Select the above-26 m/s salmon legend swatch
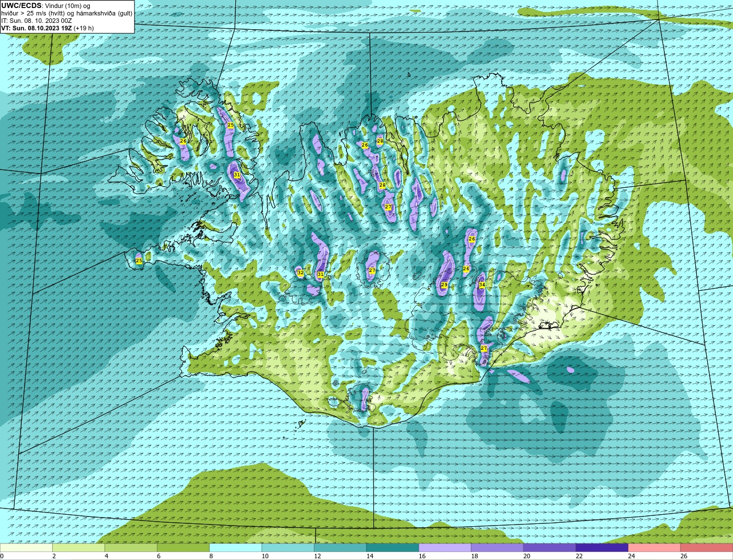The width and height of the screenshot is (733, 560). click(x=707, y=548)
